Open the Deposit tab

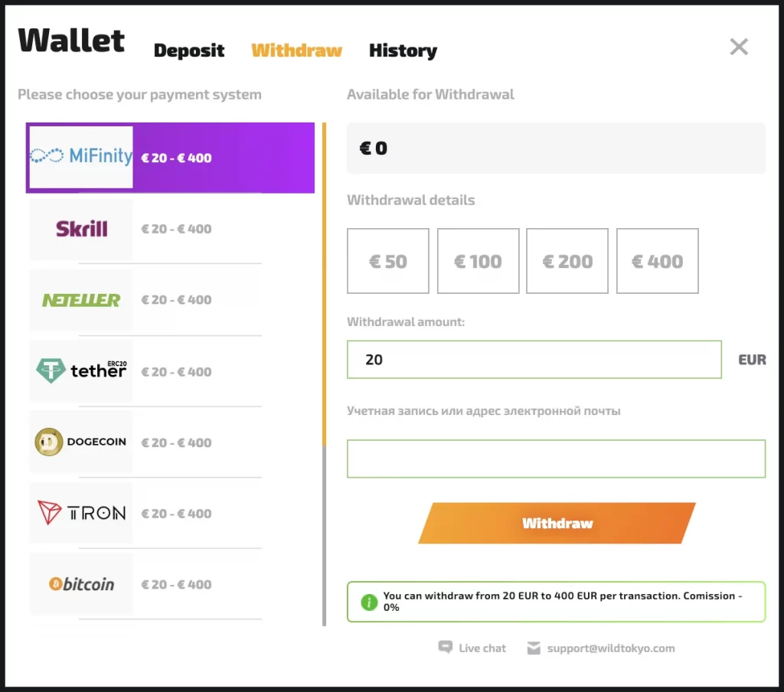click(189, 51)
